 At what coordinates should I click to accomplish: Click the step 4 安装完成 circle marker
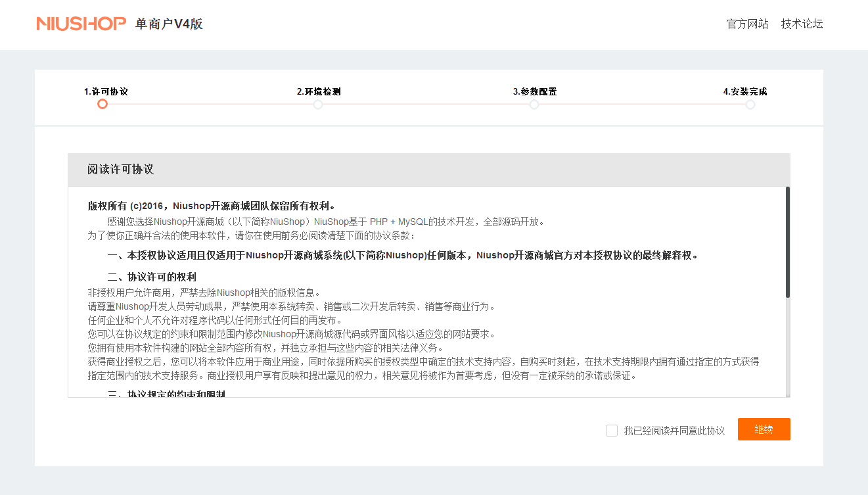click(x=750, y=104)
